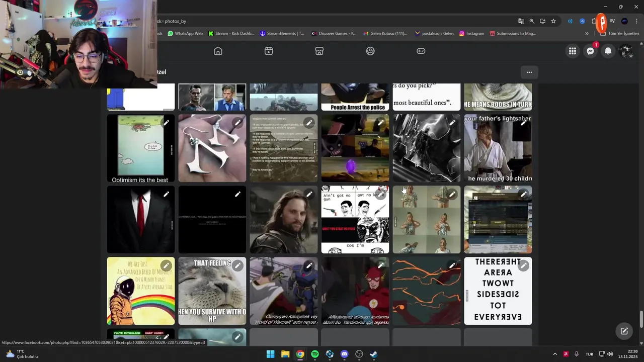Edit the game screenshot photo

tap(523, 194)
